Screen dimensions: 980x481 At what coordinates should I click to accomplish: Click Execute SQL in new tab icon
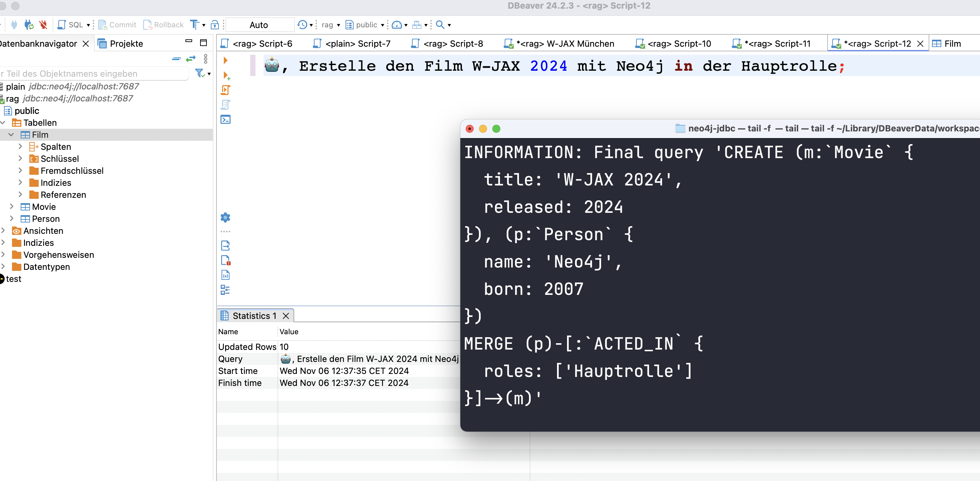226,75
